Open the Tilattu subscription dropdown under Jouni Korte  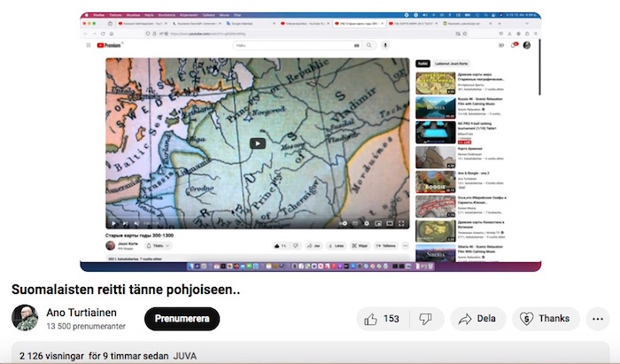(158, 246)
